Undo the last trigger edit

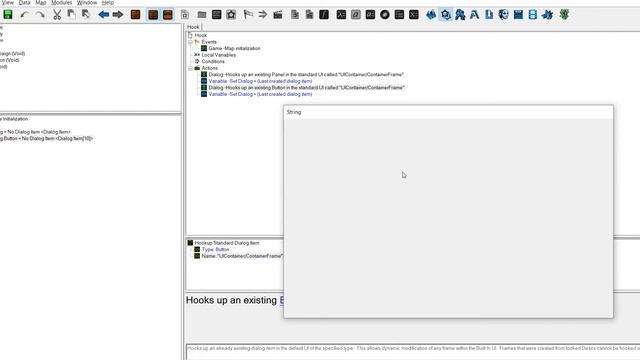coord(24,15)
